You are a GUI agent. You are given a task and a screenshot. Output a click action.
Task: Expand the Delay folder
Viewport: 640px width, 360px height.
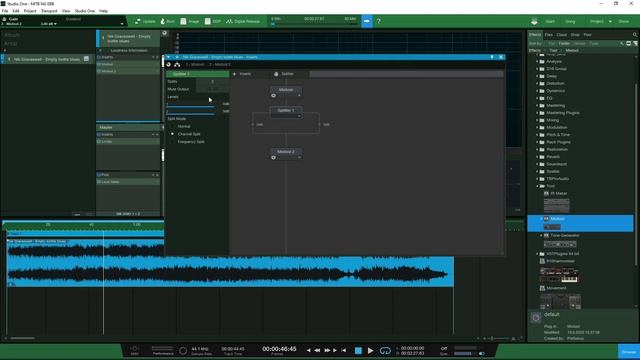[x=537, y=76]
